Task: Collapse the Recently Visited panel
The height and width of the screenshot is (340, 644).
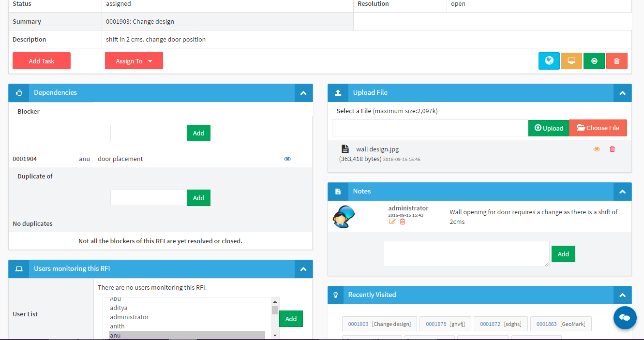Action: pos(623,295)
